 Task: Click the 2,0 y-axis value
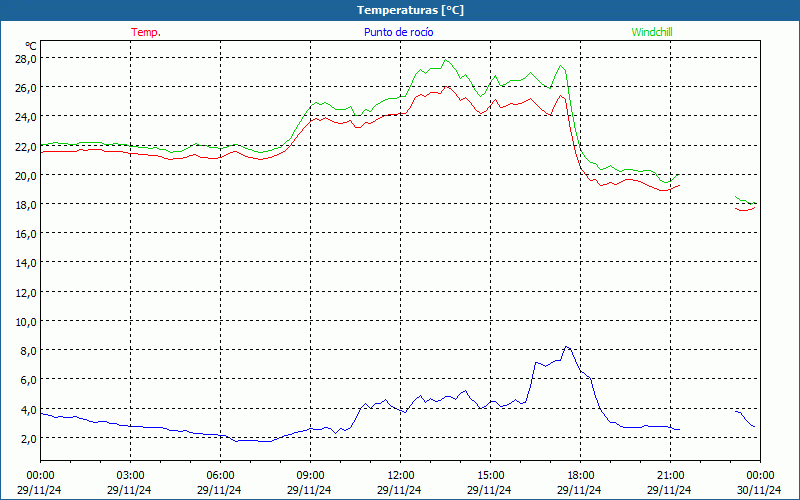[x=28, y=438]
